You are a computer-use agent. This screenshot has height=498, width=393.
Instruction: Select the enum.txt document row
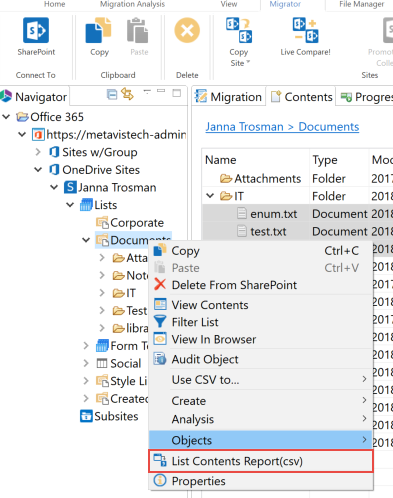pos(273,214)
